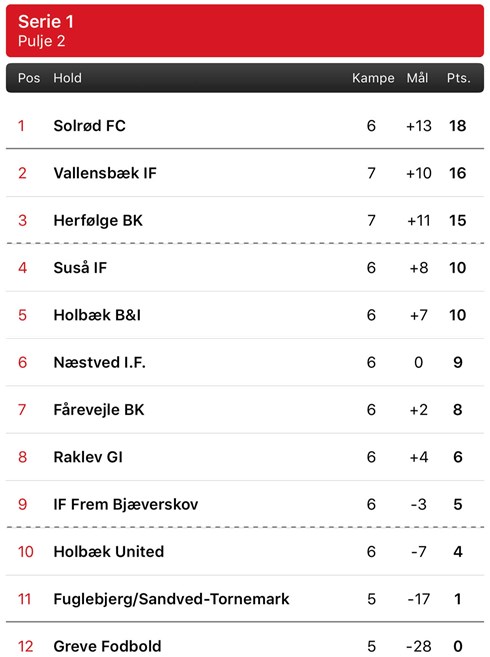Tap Holbæk United in the standings

(245, 551)
